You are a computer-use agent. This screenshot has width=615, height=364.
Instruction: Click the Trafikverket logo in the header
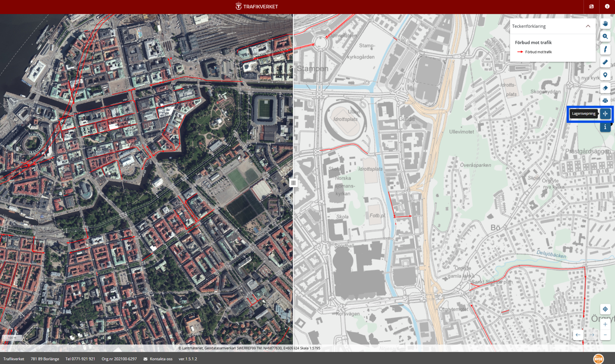pyautogui.click(x=256, y=7)
